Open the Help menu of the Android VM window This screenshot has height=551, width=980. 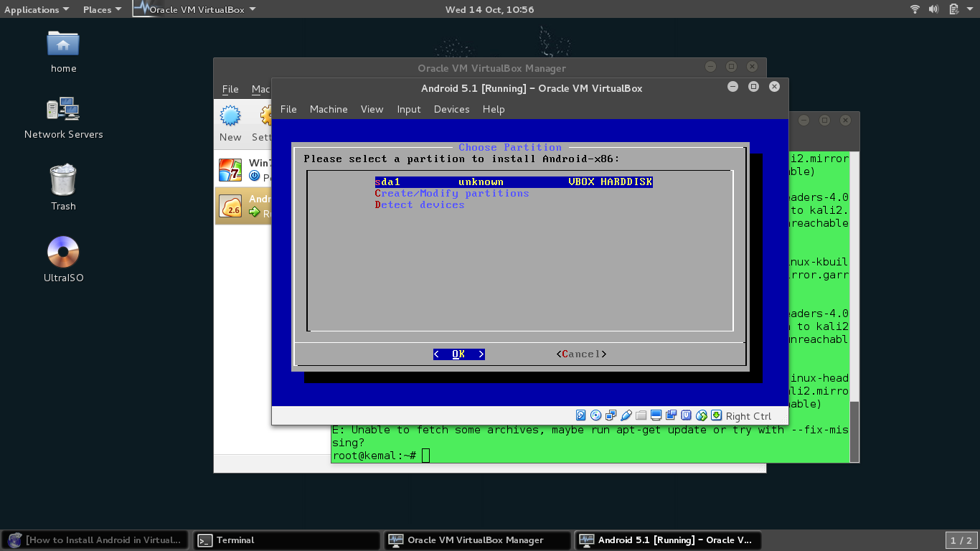click(x=494, y=109)
